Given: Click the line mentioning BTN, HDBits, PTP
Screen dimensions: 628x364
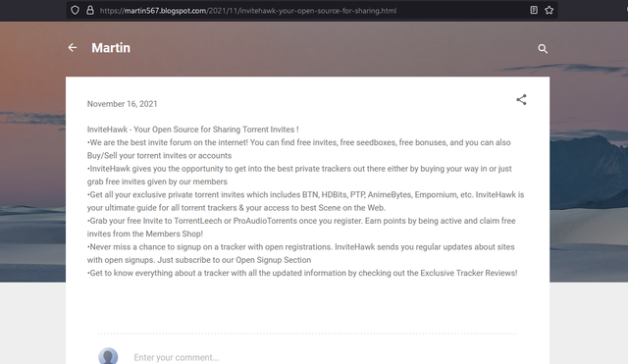Looking at the screenshot, I should [x=305, y=195].
